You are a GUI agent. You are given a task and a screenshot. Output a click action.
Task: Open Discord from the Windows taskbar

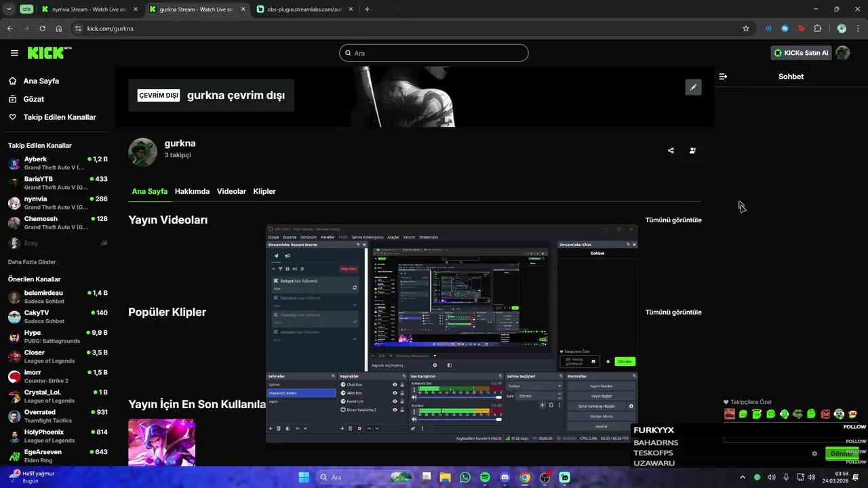click(505, 477)
